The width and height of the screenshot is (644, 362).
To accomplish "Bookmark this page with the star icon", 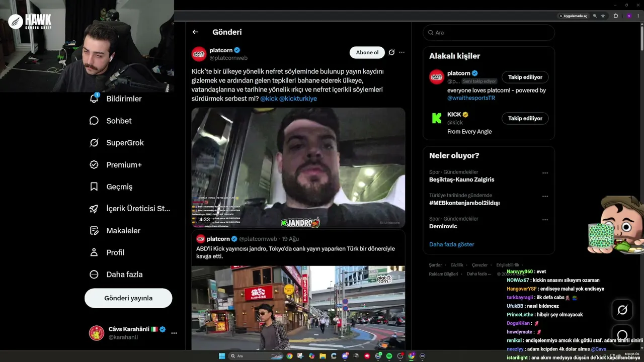I will [603, 16].
